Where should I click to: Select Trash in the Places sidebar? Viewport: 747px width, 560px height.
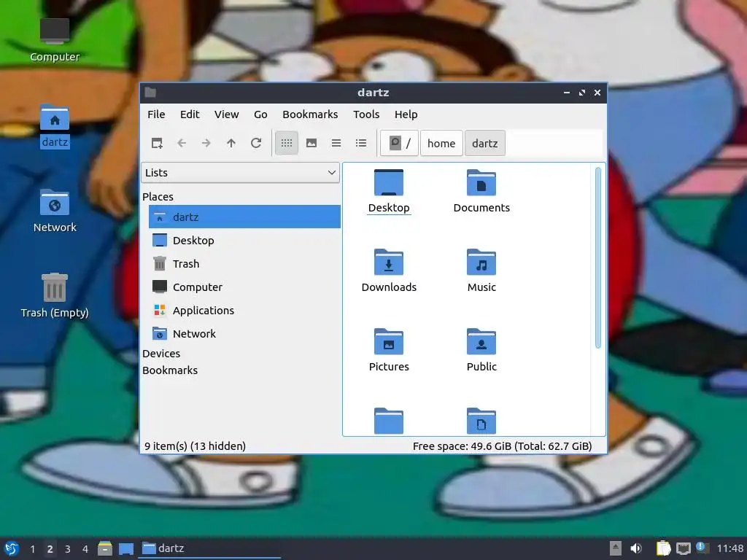coord(244,263)
